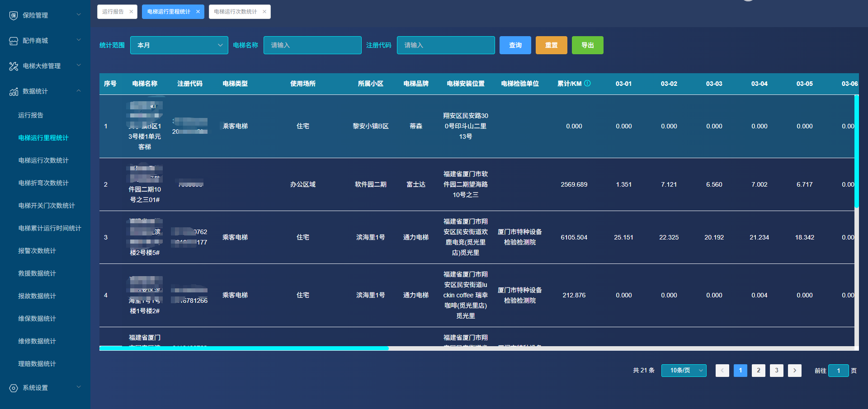Image resolution: width=868 pixels, height=409 pixels.
Task: Close the 电梯运行次数统计 tab
Action: 264,12
